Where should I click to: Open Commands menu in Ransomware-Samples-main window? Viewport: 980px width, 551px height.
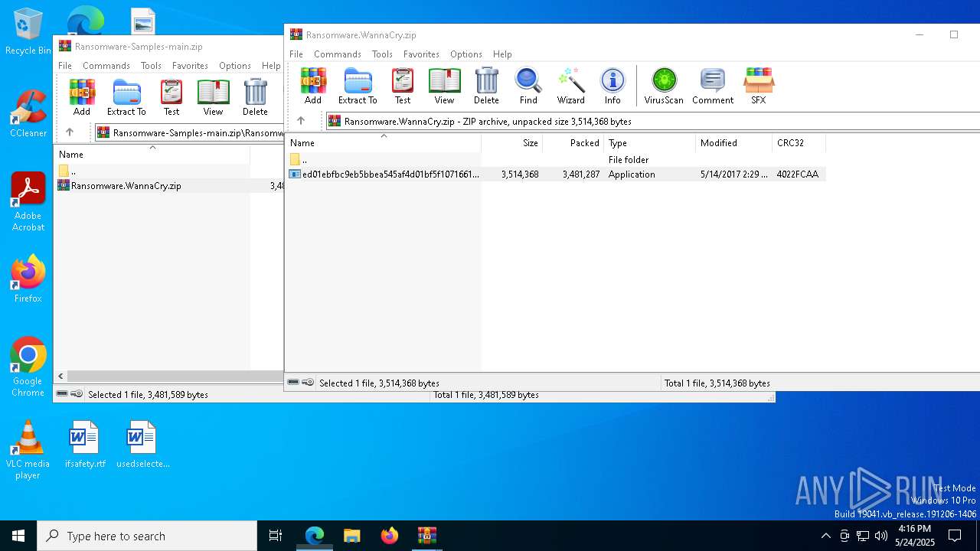(x=106, y=66)
